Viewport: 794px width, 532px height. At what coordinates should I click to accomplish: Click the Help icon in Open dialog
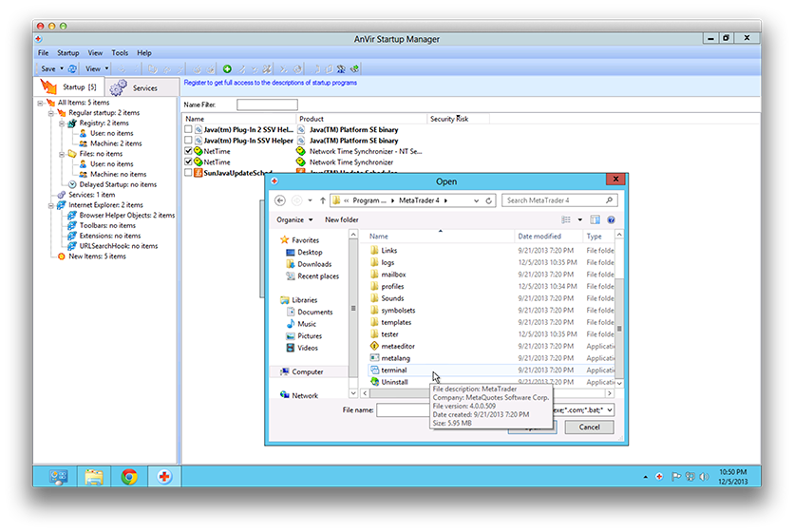[x=612, y=219]
